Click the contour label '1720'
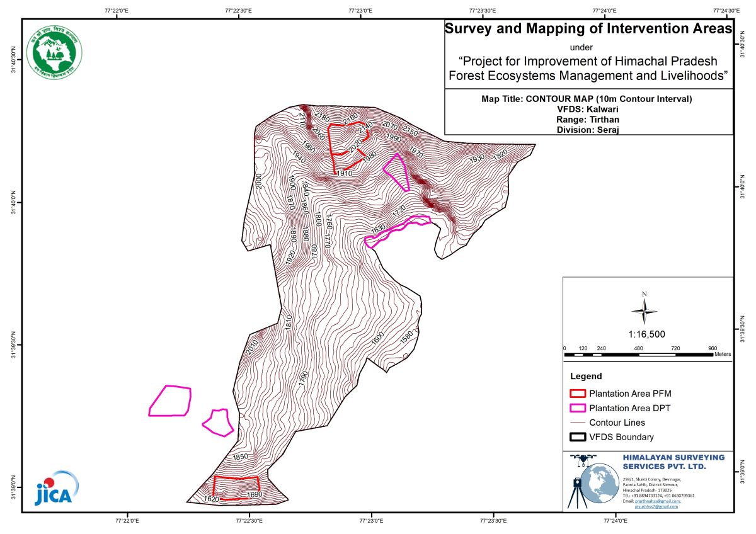 click(x=399, y=211)
